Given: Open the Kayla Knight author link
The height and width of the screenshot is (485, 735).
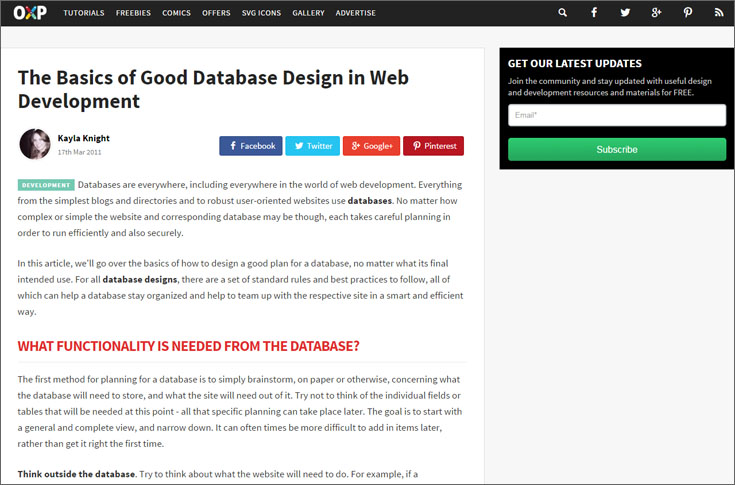Looking at the screenshot, I should click(x=83, y=138).
